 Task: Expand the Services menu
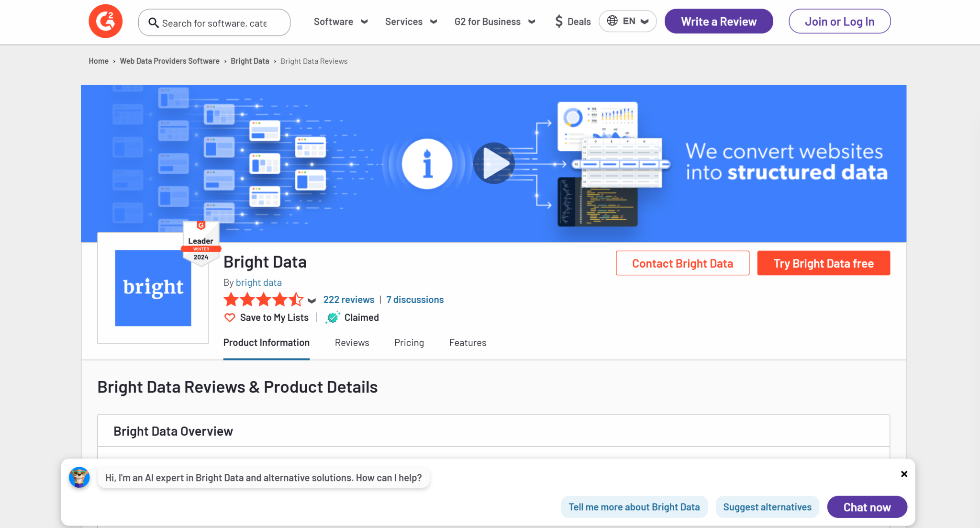(x=411, y=22)
